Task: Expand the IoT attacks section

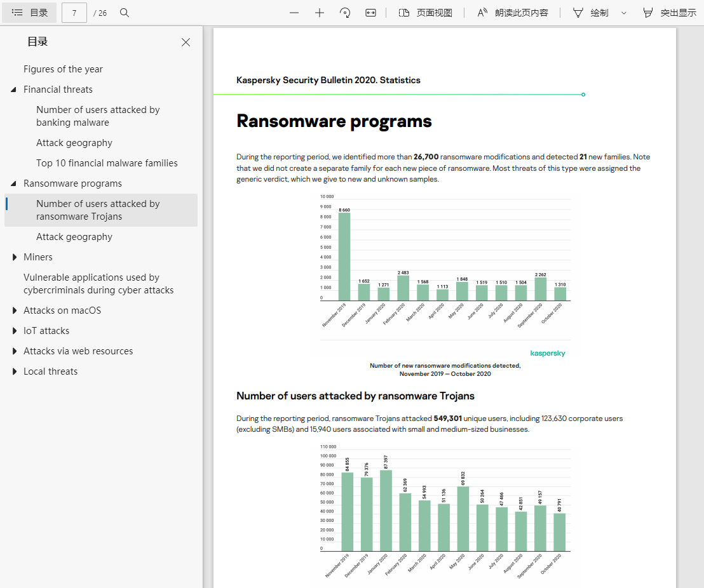Action: click(15, 331)
